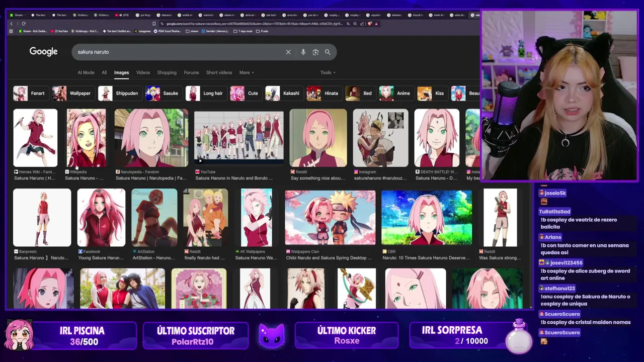This screenshot has height=362, width=644.
Task: Select the Wallpaper filter chip
Action: (x=73, y=93)
